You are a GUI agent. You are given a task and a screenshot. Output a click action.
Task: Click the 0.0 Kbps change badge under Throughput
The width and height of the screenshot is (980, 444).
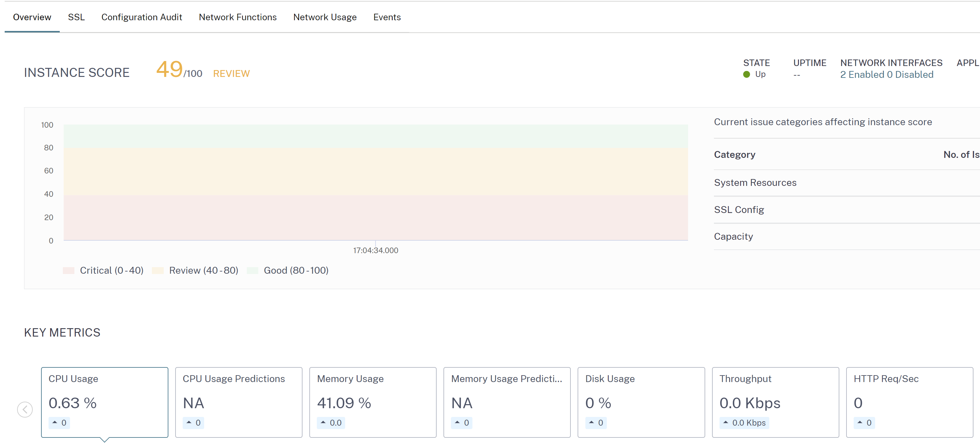pos(744,423)
